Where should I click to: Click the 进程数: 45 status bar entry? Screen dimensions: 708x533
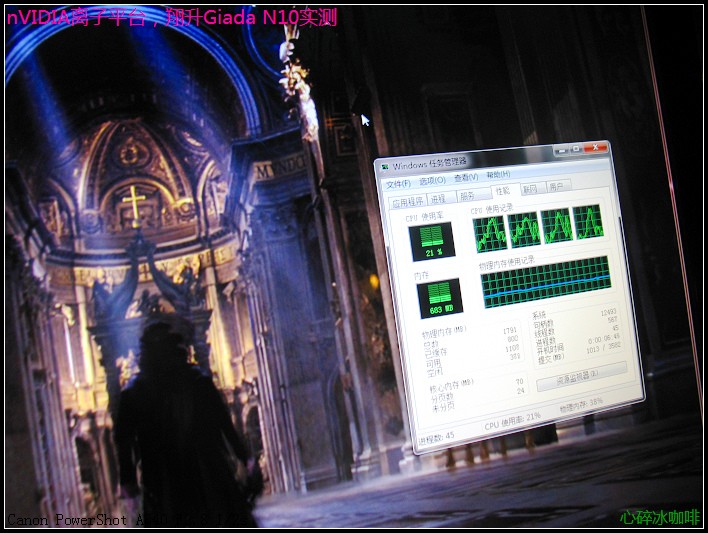point(436,438)
